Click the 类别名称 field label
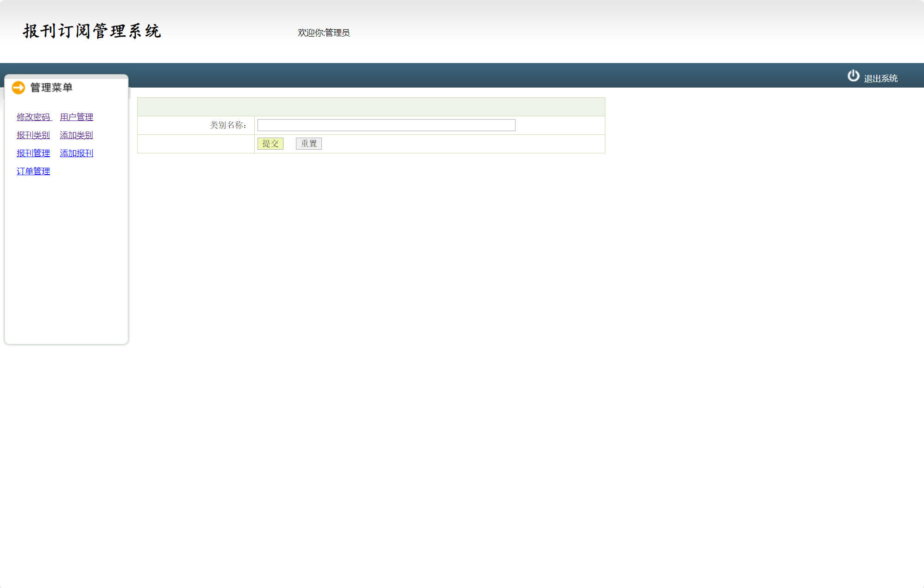The width and height of the screenshot is (924, 588). point(228,125)
